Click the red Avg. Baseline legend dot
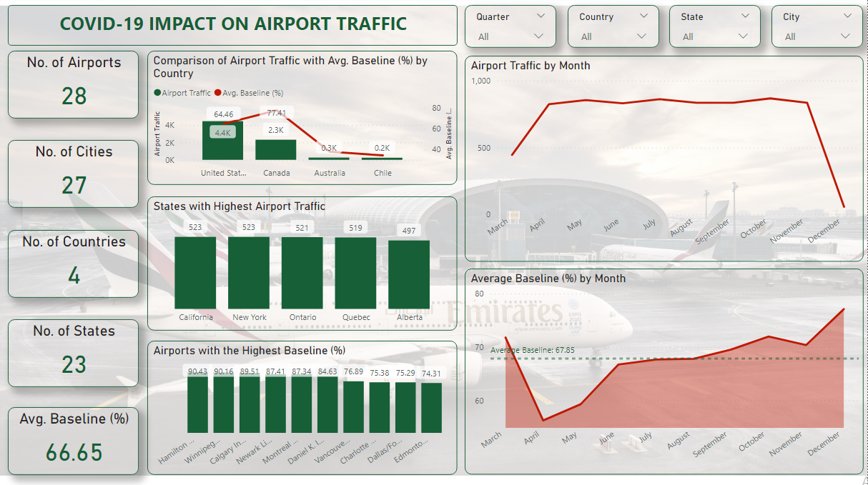The image size is (868, 485). [218, 93]
